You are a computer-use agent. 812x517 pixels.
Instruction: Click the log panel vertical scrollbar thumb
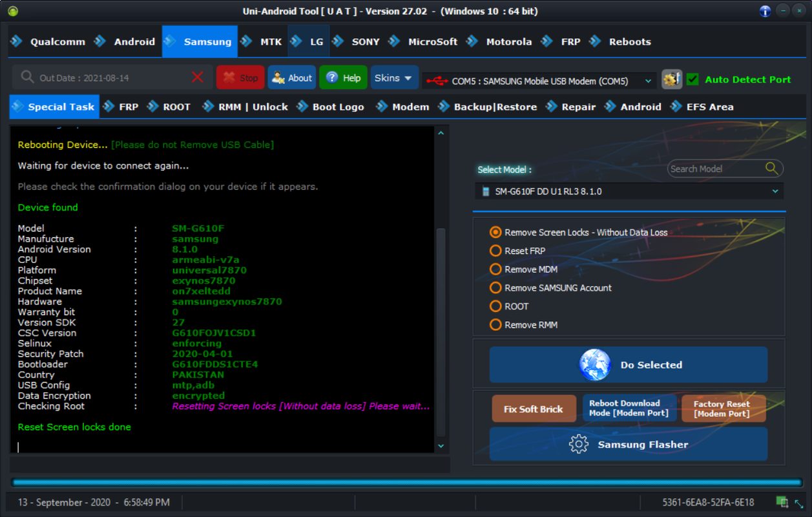(441, 332)
